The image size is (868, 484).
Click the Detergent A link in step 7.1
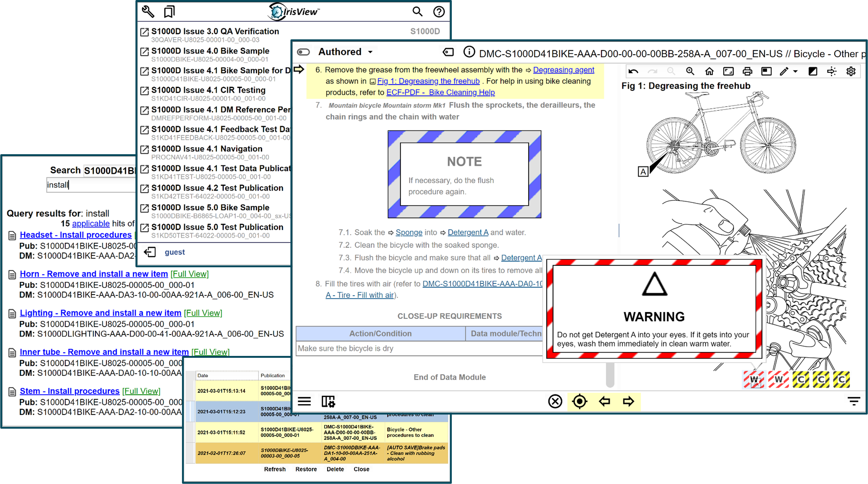(468, 232)
